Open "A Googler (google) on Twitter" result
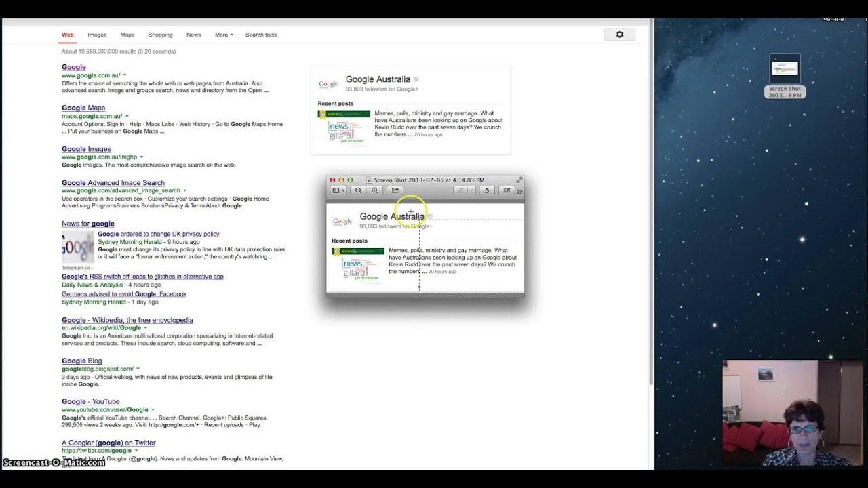The height and width of the screenshot is (488, 868). [x=108, y=443]
